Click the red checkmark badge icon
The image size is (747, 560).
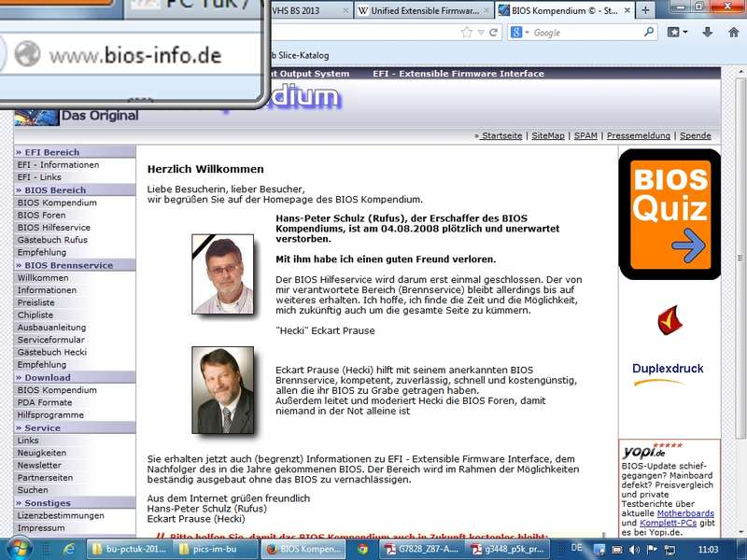click(669, 320)
